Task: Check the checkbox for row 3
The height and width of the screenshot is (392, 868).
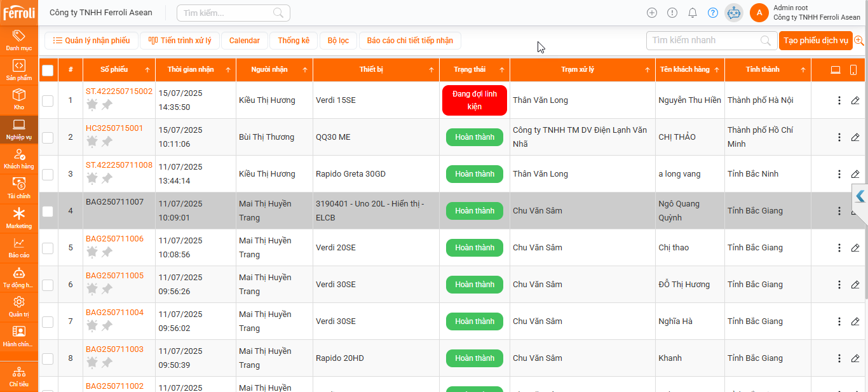Action: (48, 174)
